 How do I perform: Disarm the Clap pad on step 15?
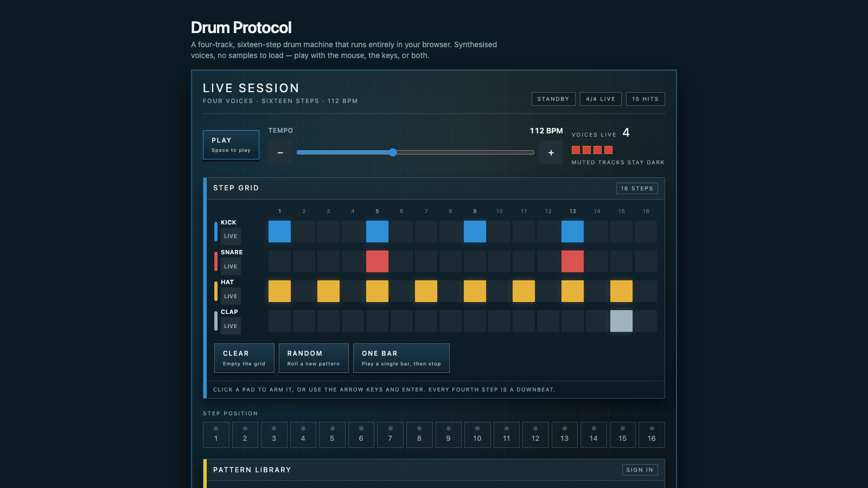pos(621,321)
